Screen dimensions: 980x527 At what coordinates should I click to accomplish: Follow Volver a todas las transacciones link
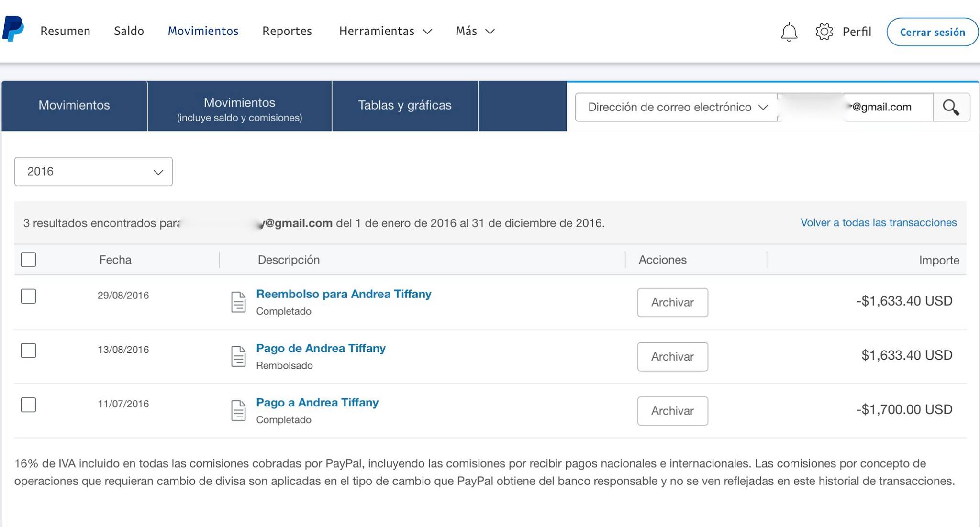point(879,222)
